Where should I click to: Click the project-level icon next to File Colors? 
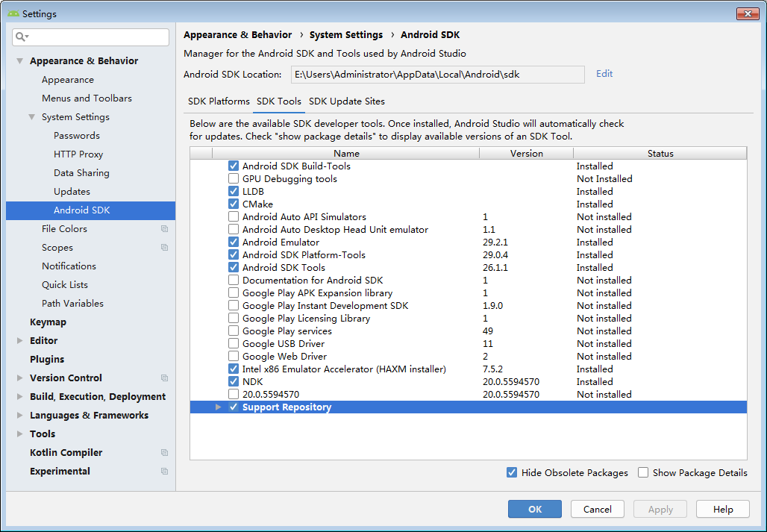pyautogui.click(x=164, y=229)
